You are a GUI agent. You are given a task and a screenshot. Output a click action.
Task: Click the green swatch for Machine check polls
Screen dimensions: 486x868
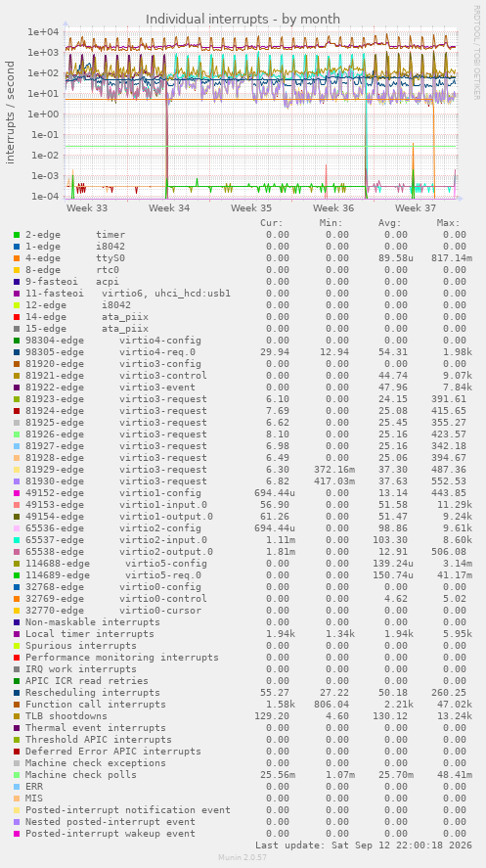pyautogui.click(x=18, y=774)
